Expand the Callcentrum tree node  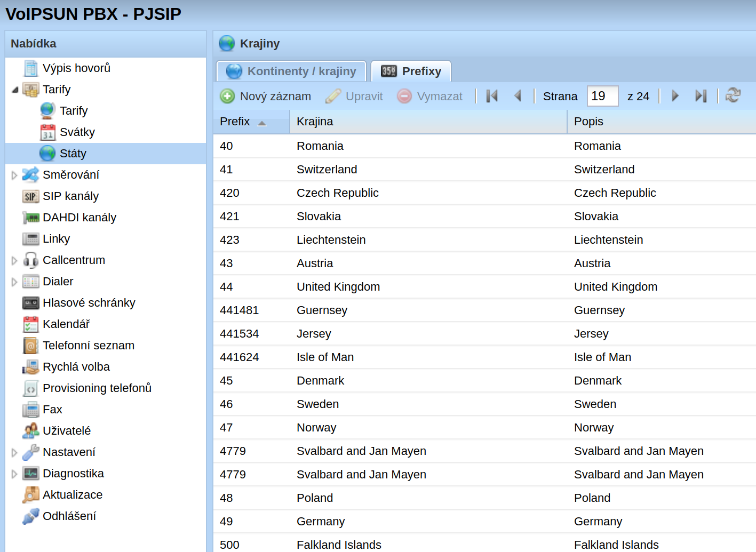14,260
